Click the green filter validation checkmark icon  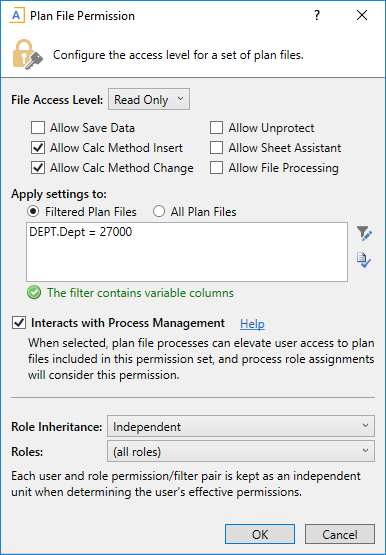pyautogui.click(x=34, y=293)
